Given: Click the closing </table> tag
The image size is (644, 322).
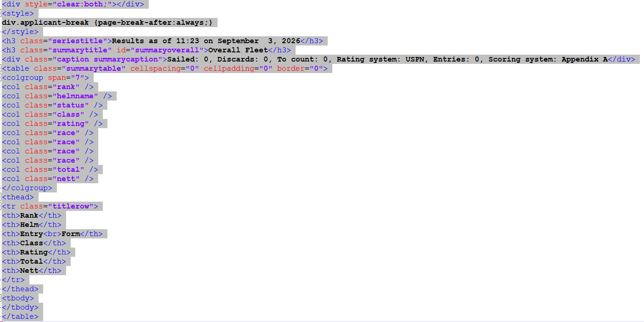Looking at the screenshot, I should tap(20, 316).
